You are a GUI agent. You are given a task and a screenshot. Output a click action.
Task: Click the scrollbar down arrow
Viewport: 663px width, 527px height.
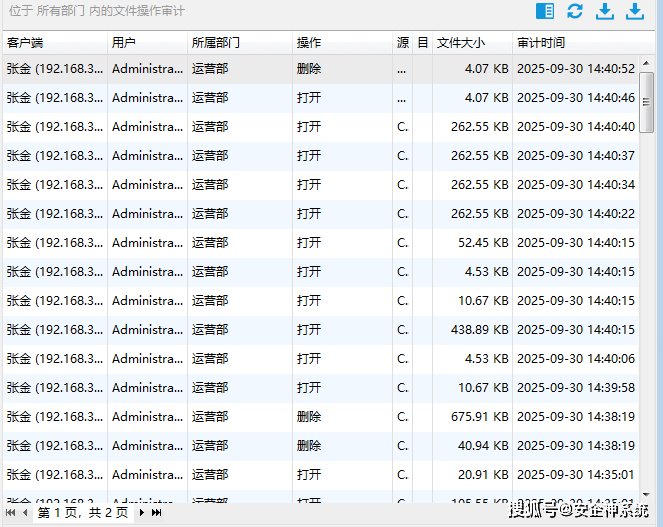click(646, 494)
